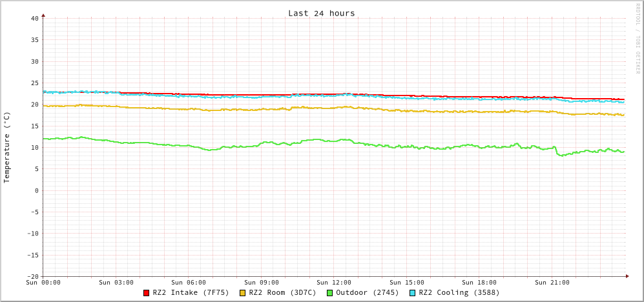Select the RZ2 Cooling (3588) legend label
Image resolution: width=644 pixels, height=302 pixels.
tap(459, 292)
